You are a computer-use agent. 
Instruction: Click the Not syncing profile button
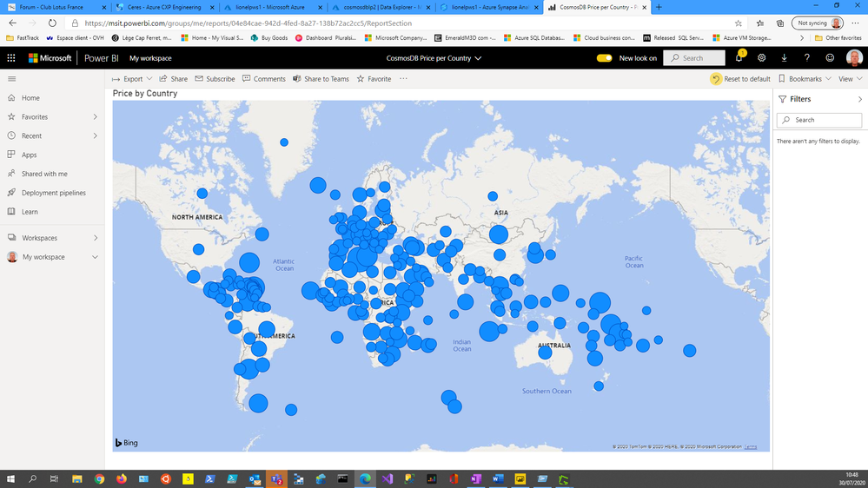pyautogui.click(x=818, y=23)
